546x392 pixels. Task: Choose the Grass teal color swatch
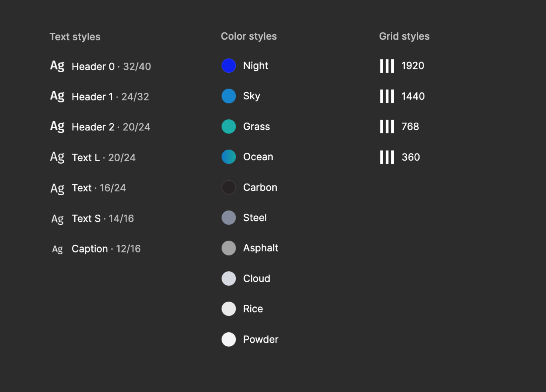[229, 126]
